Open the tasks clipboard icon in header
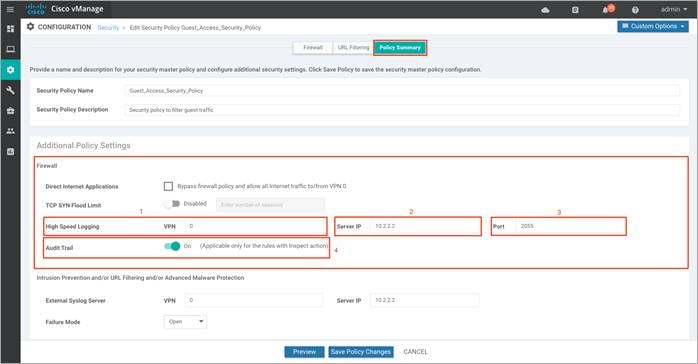Viewport: 698px width, 364px height. click(x=575, y=10)
